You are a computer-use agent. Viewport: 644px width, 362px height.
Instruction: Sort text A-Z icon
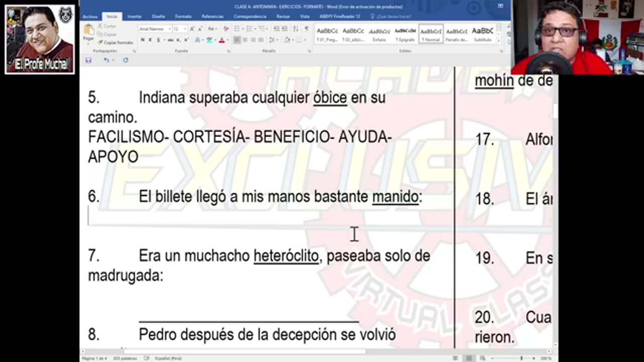[295, 29]
